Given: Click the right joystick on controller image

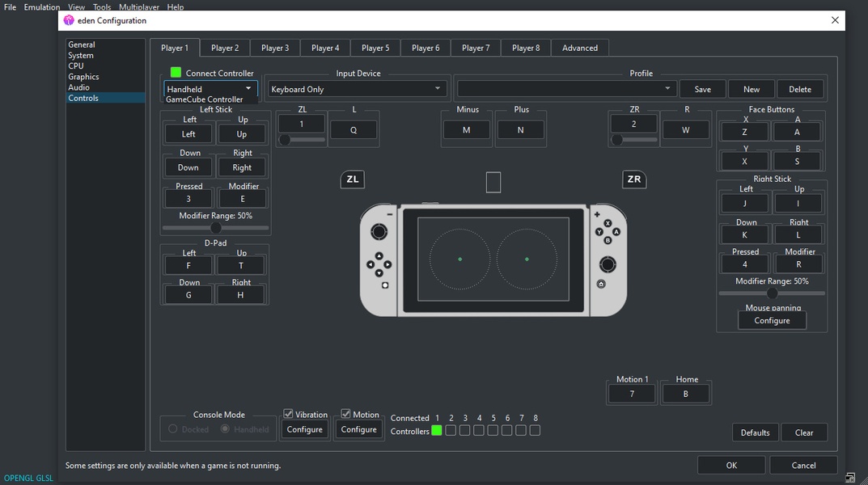Looking at the screenshot, I should (x=606, y=264).
